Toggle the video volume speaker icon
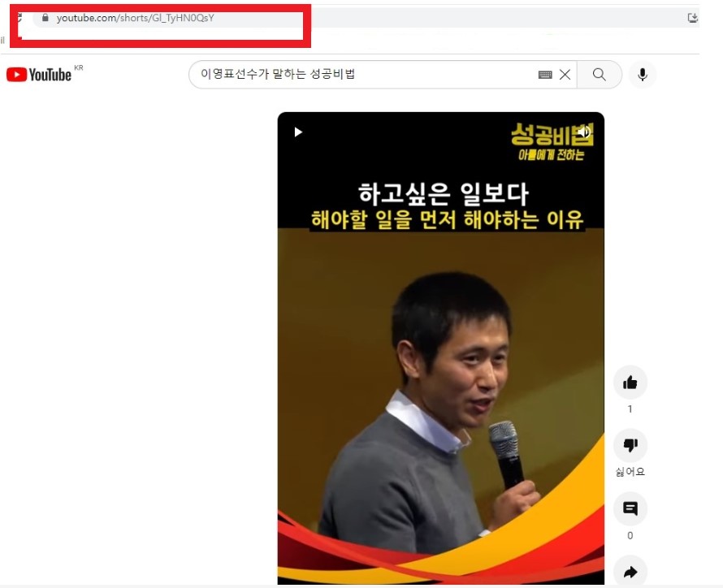 (584, 132)
